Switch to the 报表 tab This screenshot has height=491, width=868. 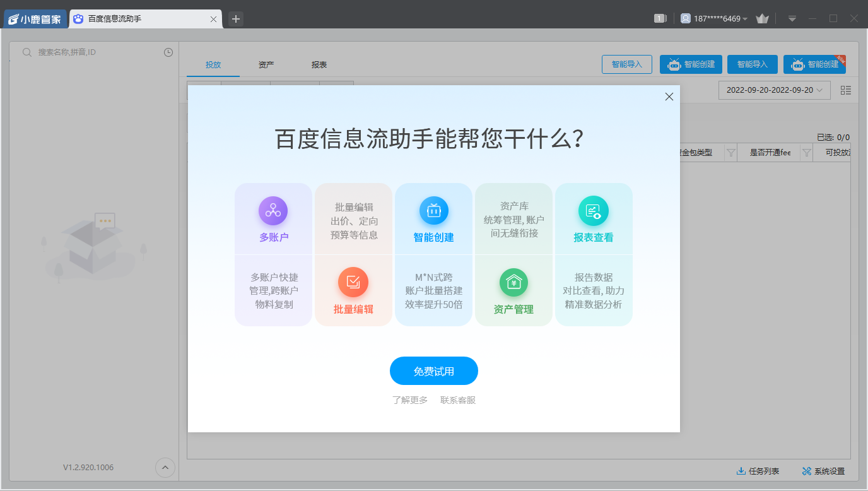coord(319,64)
